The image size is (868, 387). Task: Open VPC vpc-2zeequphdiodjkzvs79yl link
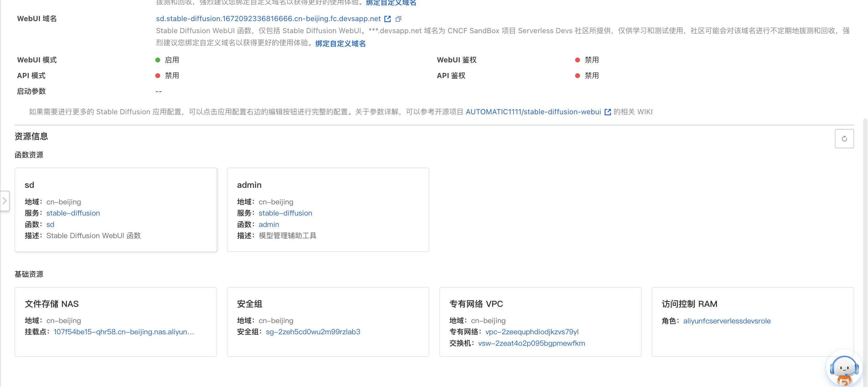point(532,332)
